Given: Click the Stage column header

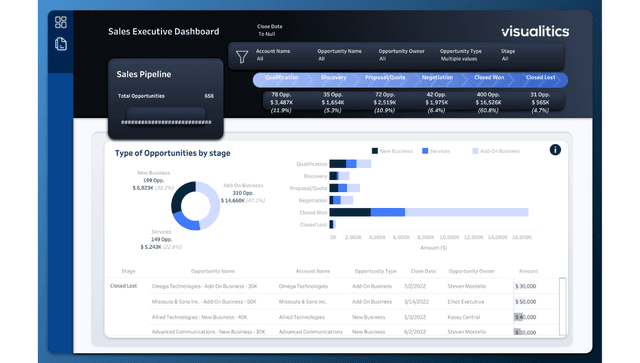Looking at the screenshot, I should [128, 271].
